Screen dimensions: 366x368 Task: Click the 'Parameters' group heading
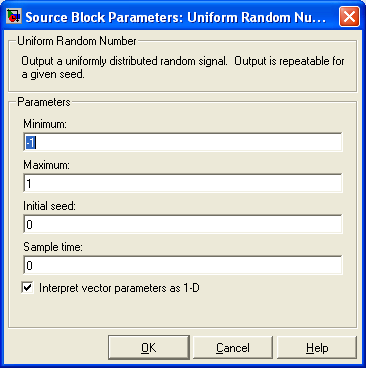click(44, 102)
